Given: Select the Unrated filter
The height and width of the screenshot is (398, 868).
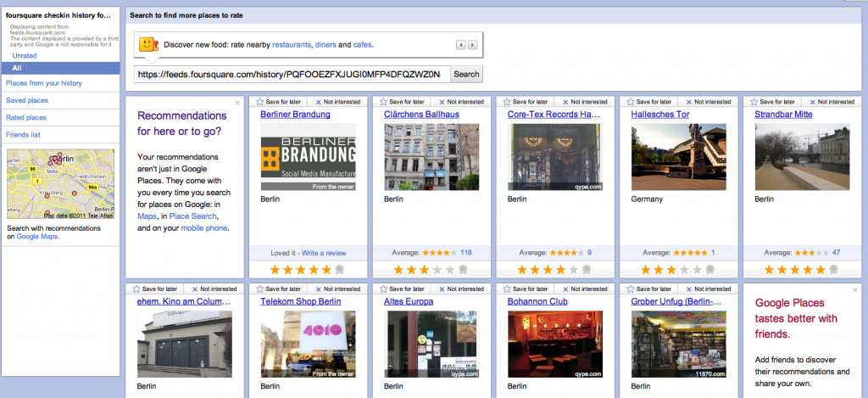Looking at the screenshot, I should coord(25,55).
